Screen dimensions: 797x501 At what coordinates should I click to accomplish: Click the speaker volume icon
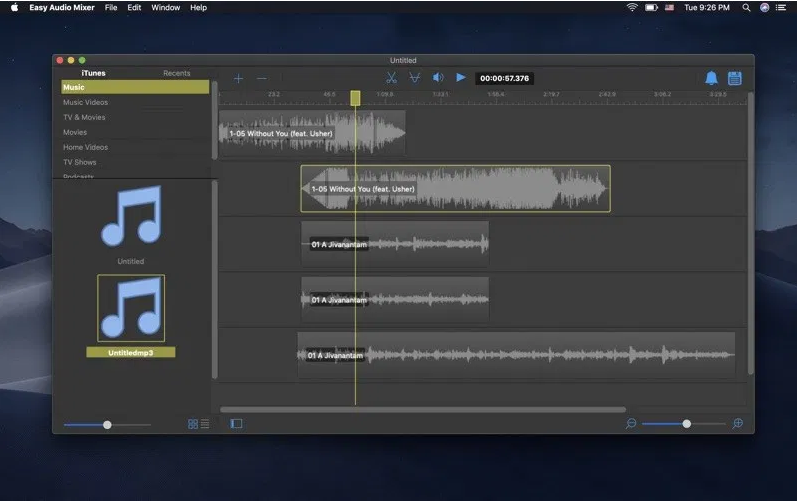pos(438,78)
